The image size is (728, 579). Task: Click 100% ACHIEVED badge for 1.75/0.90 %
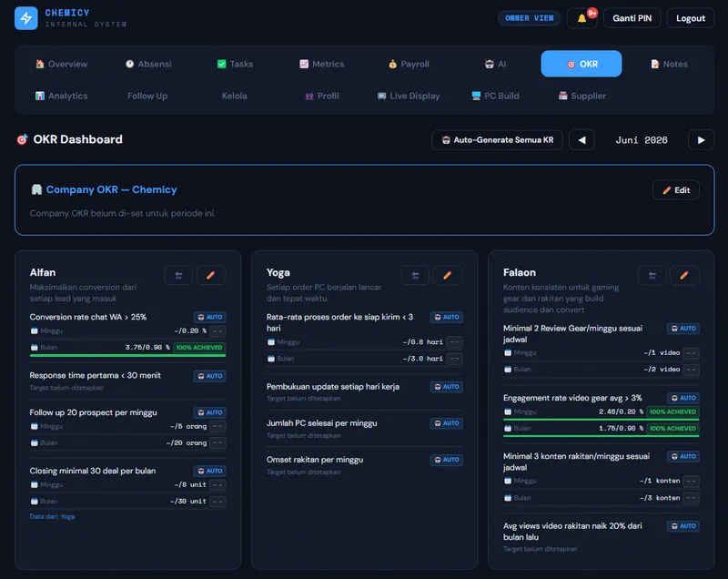(672, 429)
